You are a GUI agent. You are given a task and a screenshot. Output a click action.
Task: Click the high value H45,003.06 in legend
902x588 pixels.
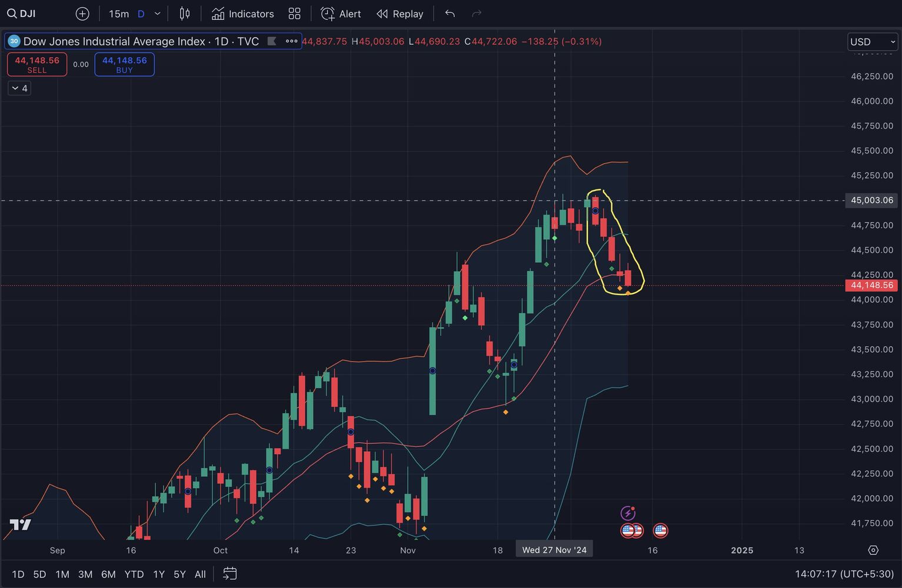coord(378,41)
